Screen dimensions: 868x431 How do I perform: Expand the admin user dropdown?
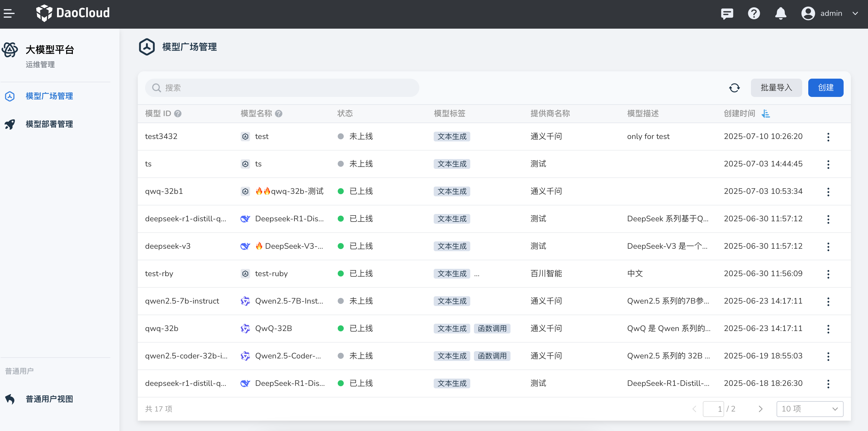[x=855, y=13]
